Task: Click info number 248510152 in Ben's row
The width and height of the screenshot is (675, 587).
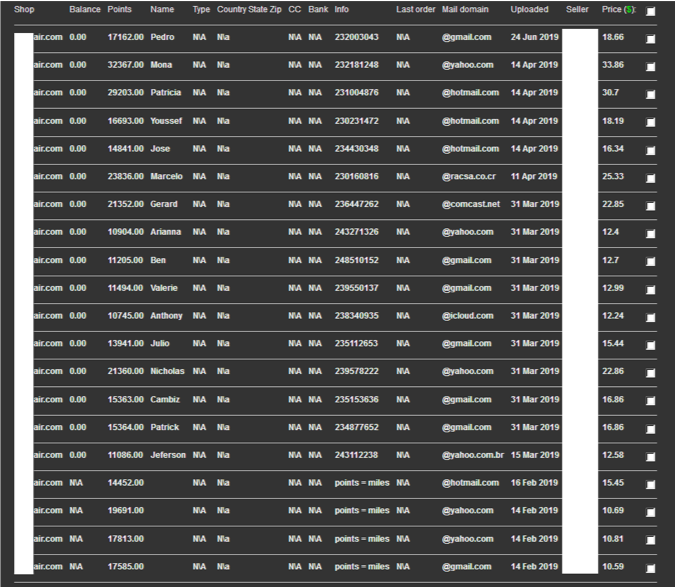Action: [x=357, y=260]
